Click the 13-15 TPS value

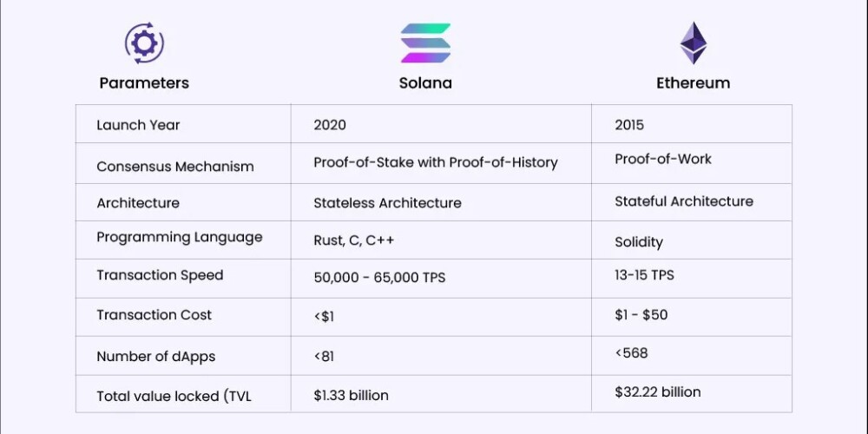[x=644, y=275]
